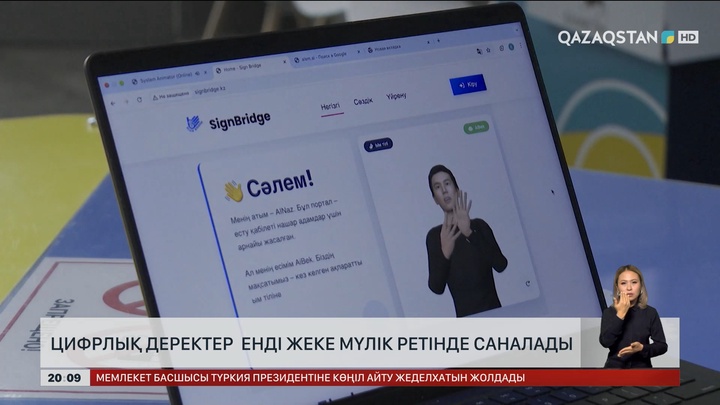Open the browser extensions icon
Viewport: 720px width, 405px height.
click(501, 48)
